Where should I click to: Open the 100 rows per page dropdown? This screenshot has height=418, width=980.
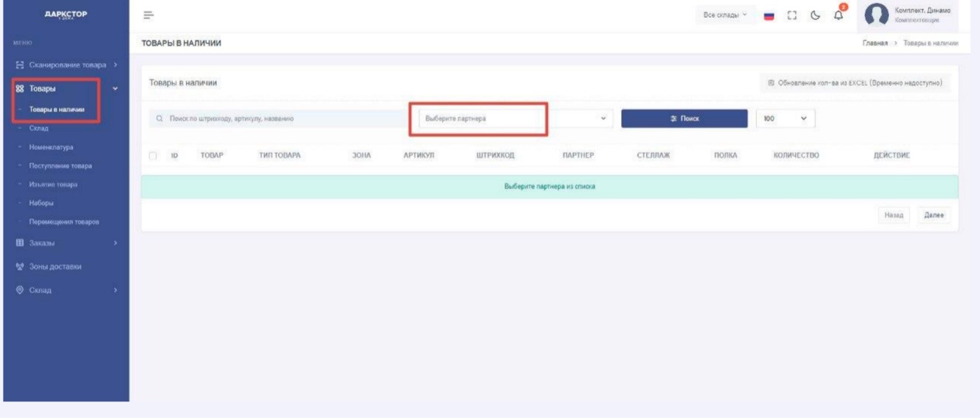click(785, 119)
